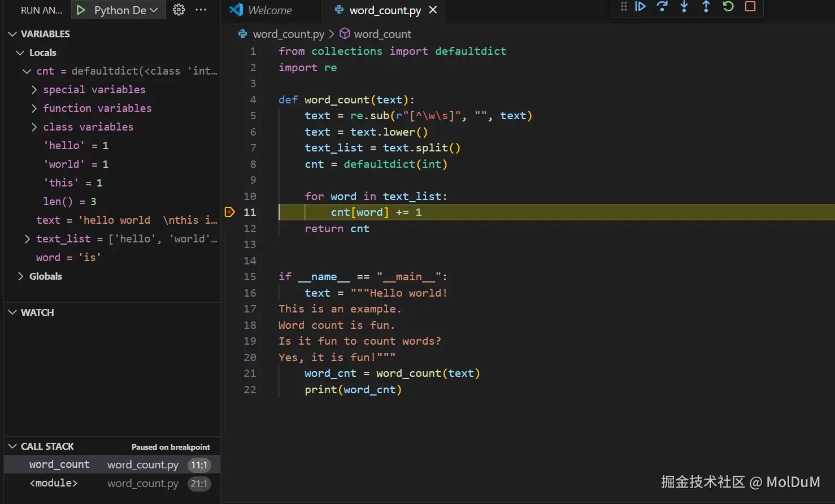Image resolution: width=835 pixels, height=504 pixels.
Task: Stop the debugger
Action: [x=750, y=7]
